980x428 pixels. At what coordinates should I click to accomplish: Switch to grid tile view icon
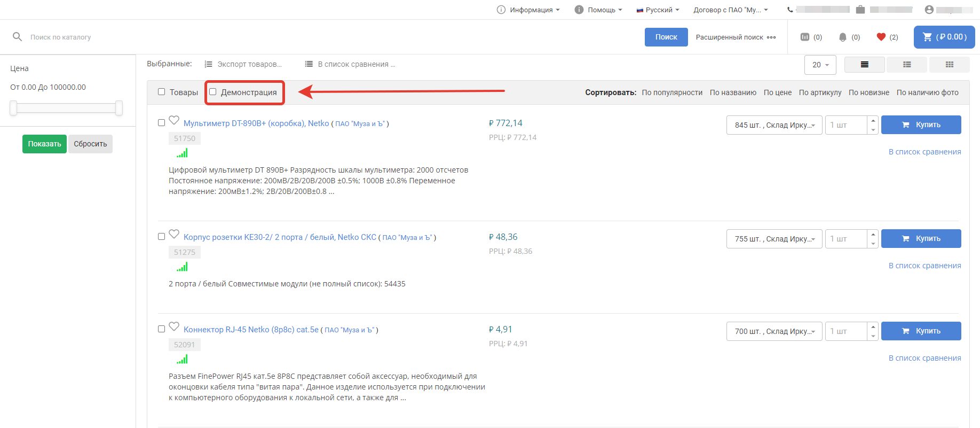coord(949,65)
